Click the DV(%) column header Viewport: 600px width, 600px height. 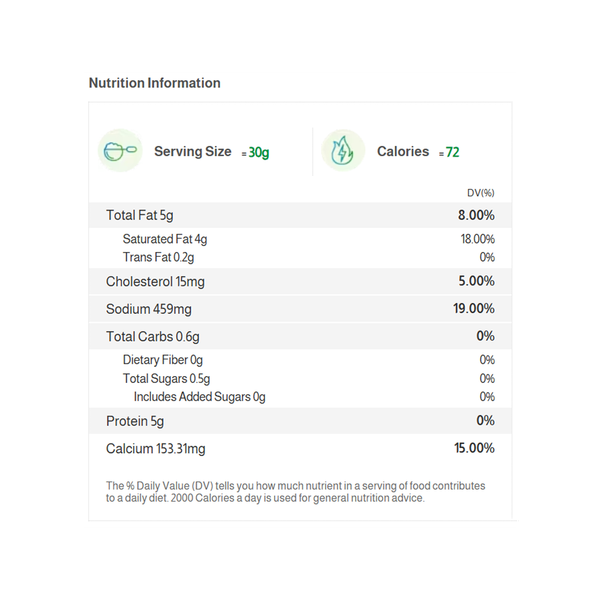[480, 192]
